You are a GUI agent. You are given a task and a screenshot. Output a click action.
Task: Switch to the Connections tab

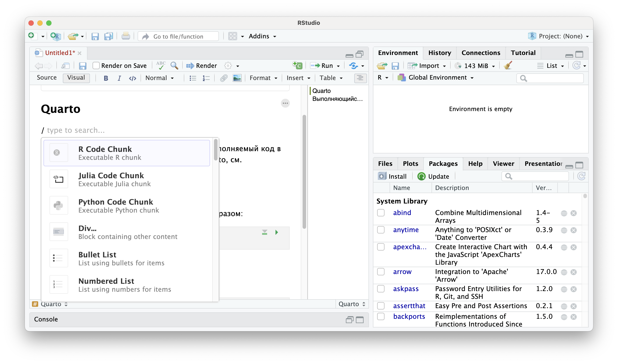pyautogui.click(x=481, y=53)
